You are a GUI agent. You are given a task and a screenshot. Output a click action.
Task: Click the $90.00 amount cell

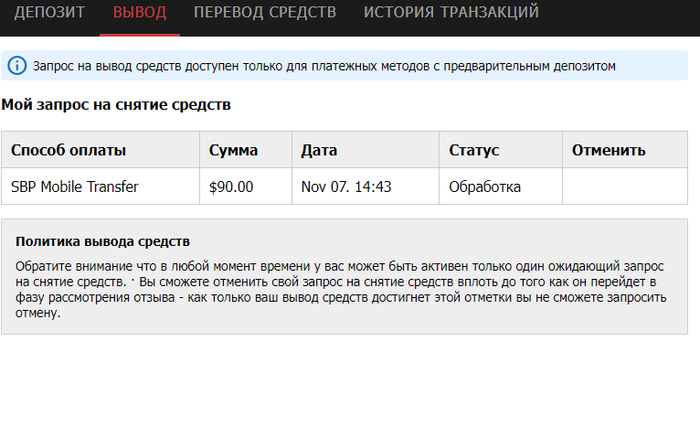[246, 187]
